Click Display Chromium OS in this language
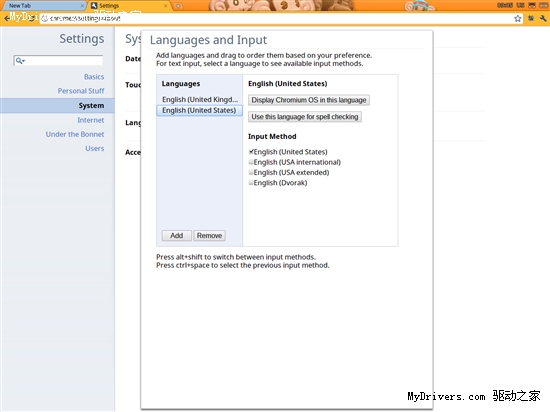The width and height of the screenshot is (550, 412). pos(309,100)
